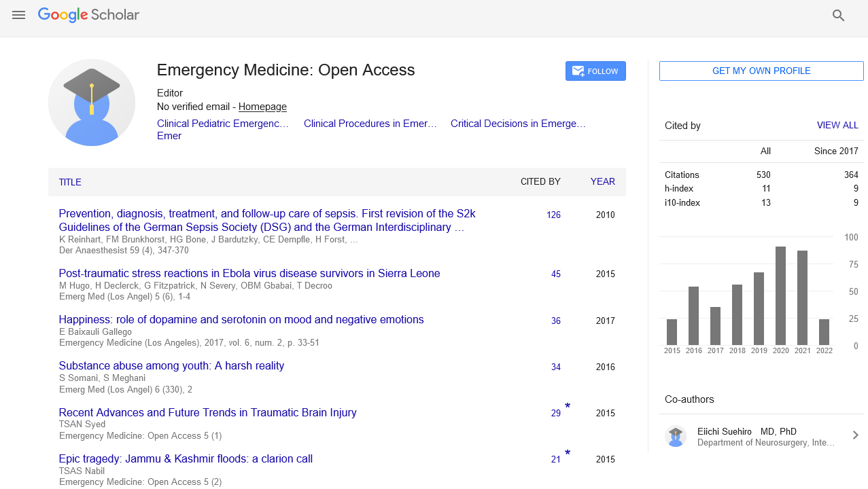The image size is (868, 489).
Task: Open Clinical Pediatric Emergenc… topic link
Action: 223,124
